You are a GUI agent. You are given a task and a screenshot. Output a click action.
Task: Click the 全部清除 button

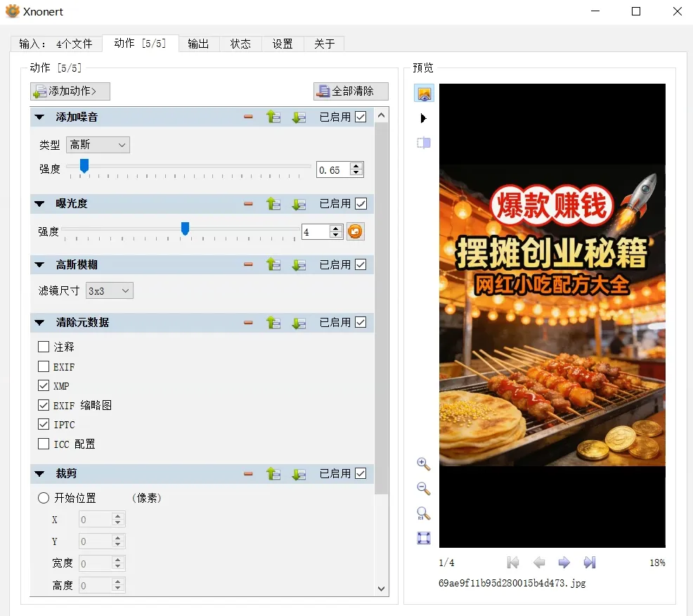click(351, 91)
